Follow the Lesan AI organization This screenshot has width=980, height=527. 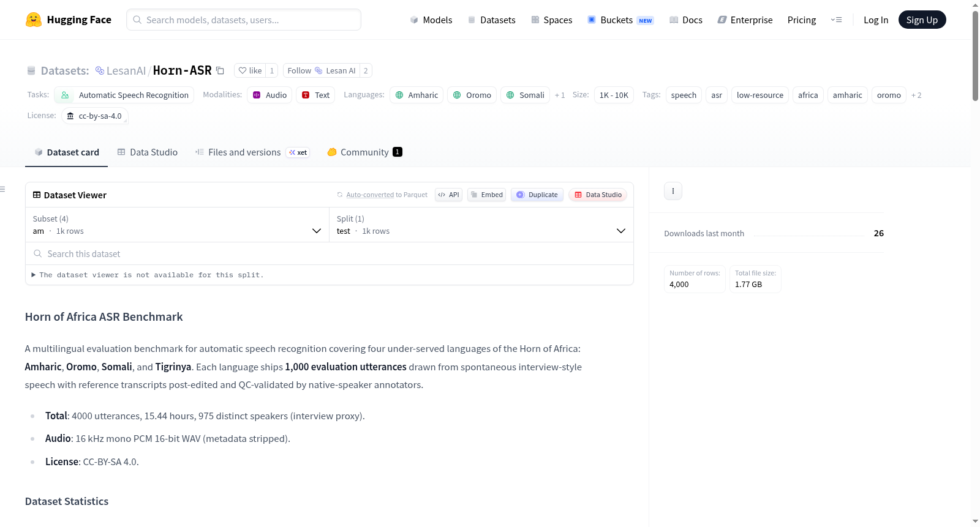[322, 70]
